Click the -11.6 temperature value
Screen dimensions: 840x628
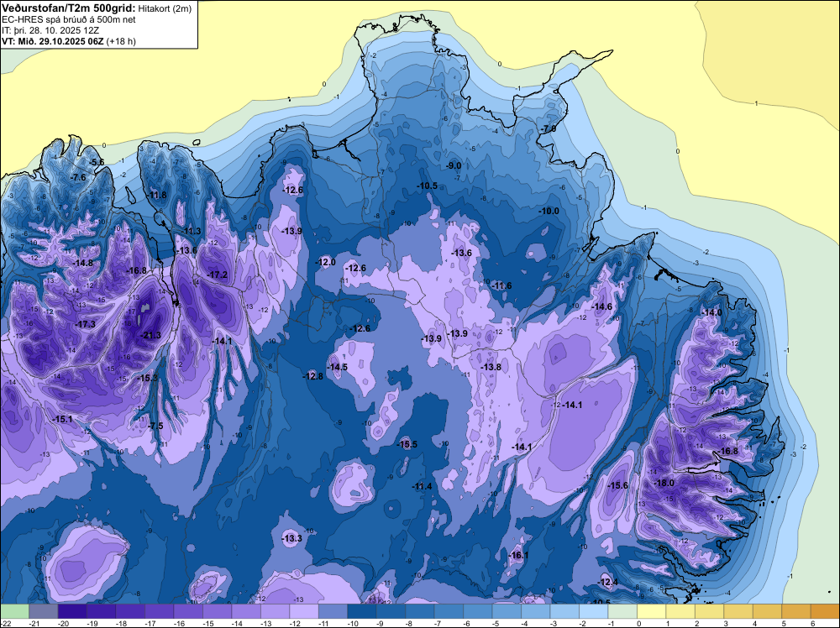coord(501,285)
